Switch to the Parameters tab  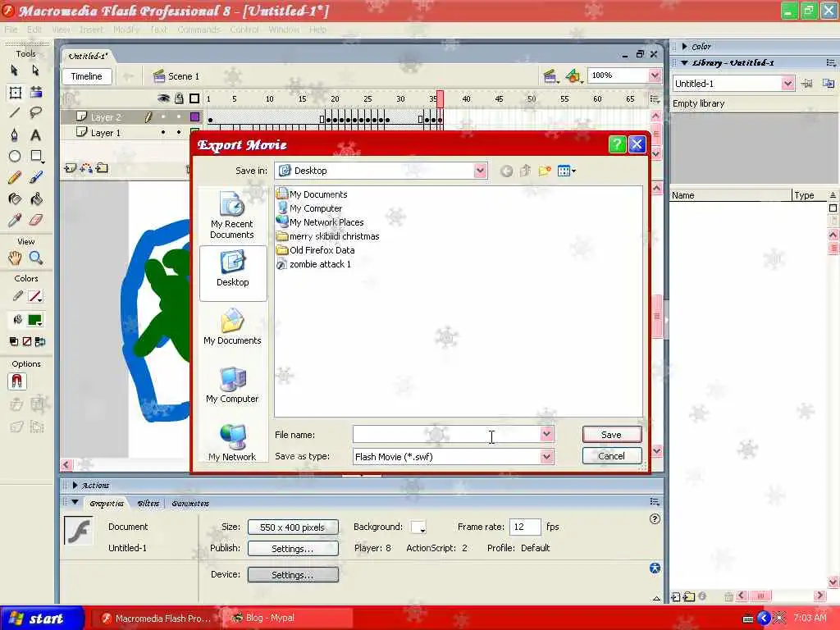point(190,504)
